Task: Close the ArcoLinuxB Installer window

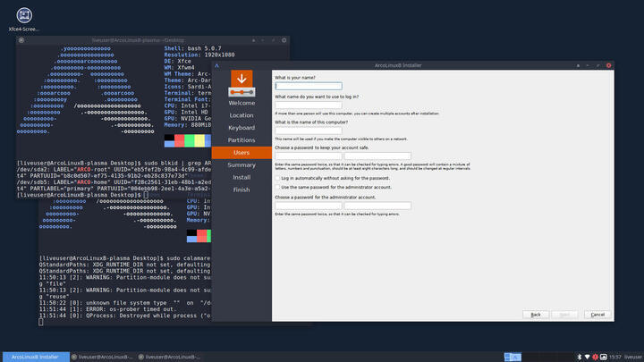Action: 609,65
